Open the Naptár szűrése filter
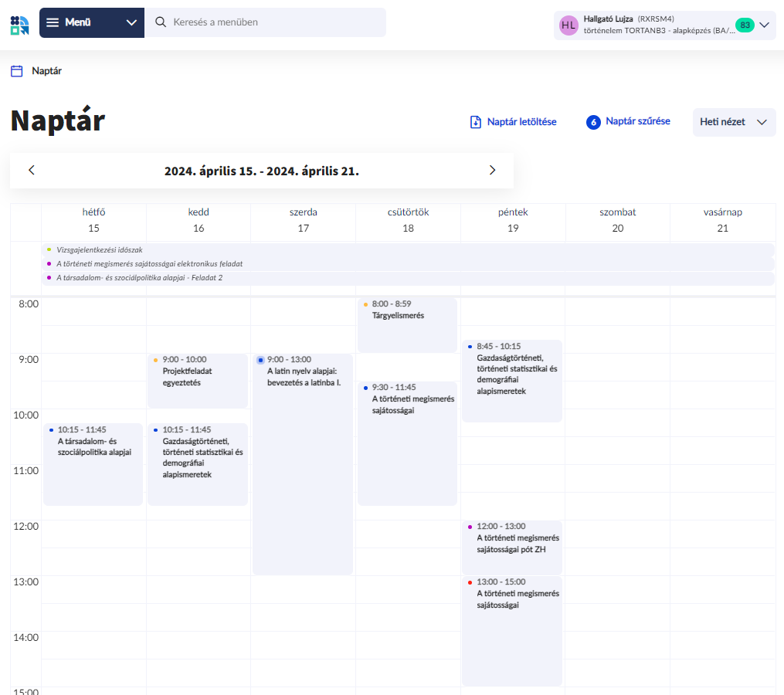 (x=629, y=122)
